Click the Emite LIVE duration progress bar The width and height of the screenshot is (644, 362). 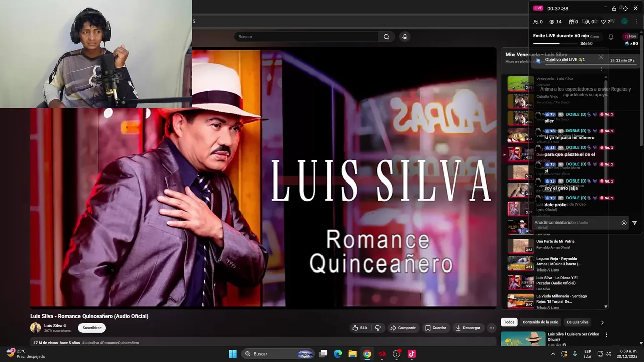tap(556, 43)
